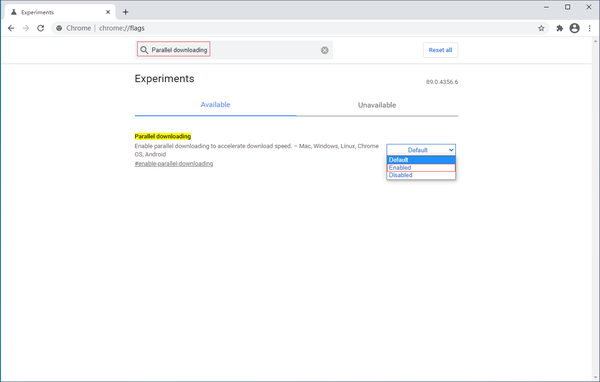Image resolution: width=600 pixels, height=382 pixels.
Task: Click the site info icon in the address bar
Action: (59, 28)
